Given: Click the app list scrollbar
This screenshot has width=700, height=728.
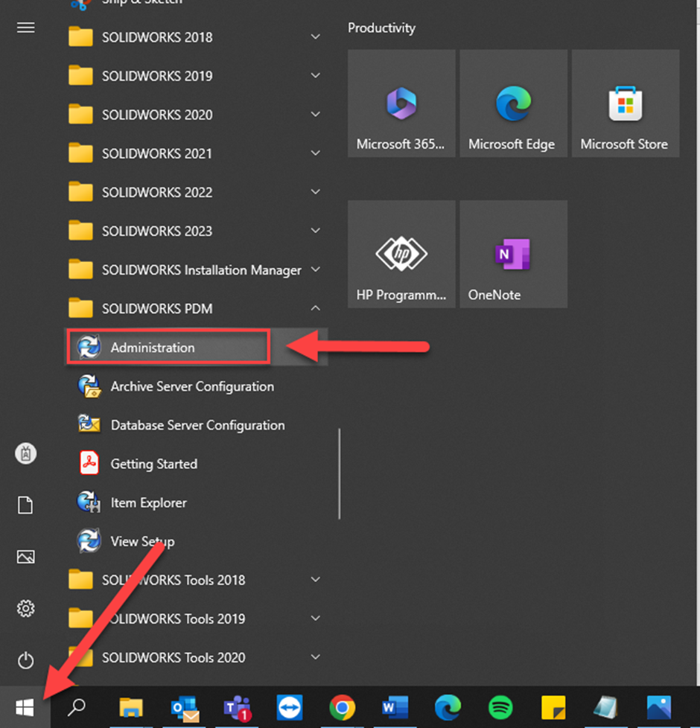Looking at the screenshot, I should 340,473.
